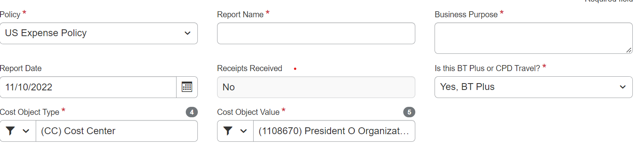Open the Report Date calendar picker
This screenshot has height=147, width=644.
pyautogui.click(x=187, y=87)
